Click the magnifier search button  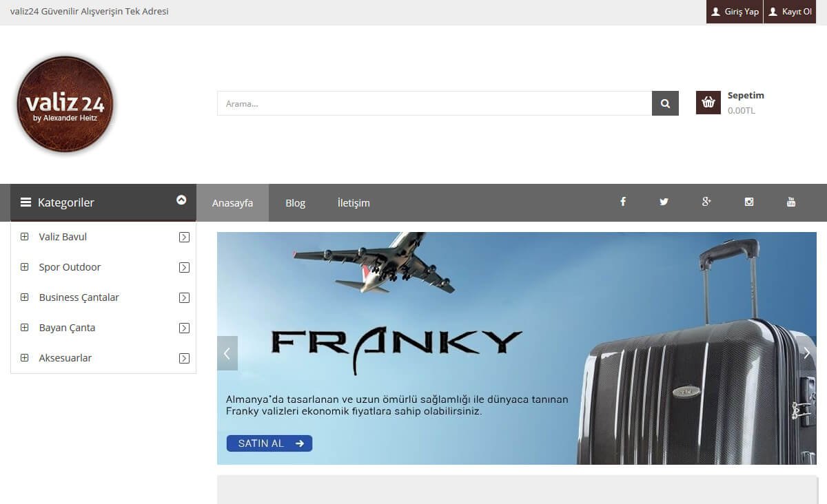tap(665, 103)
